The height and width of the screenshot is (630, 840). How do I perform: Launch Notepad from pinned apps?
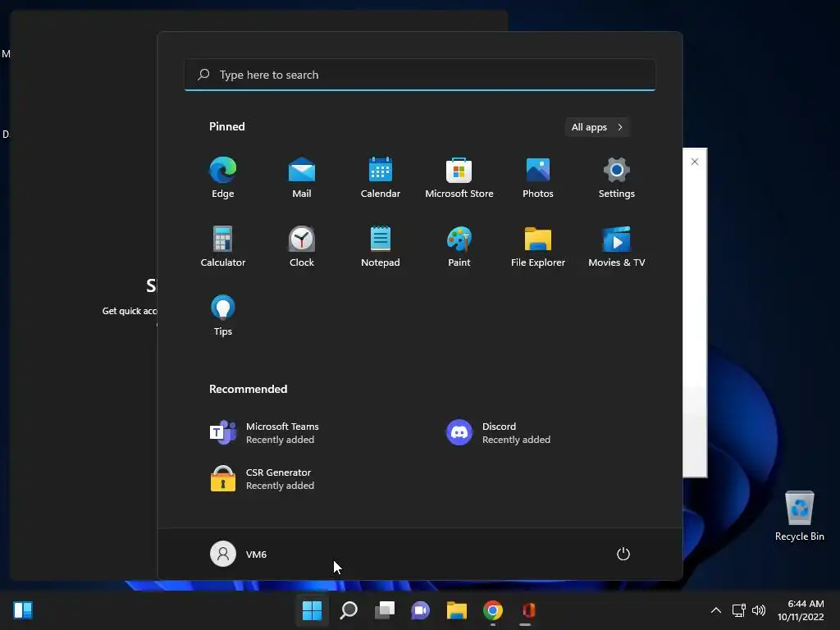[381, 246]
